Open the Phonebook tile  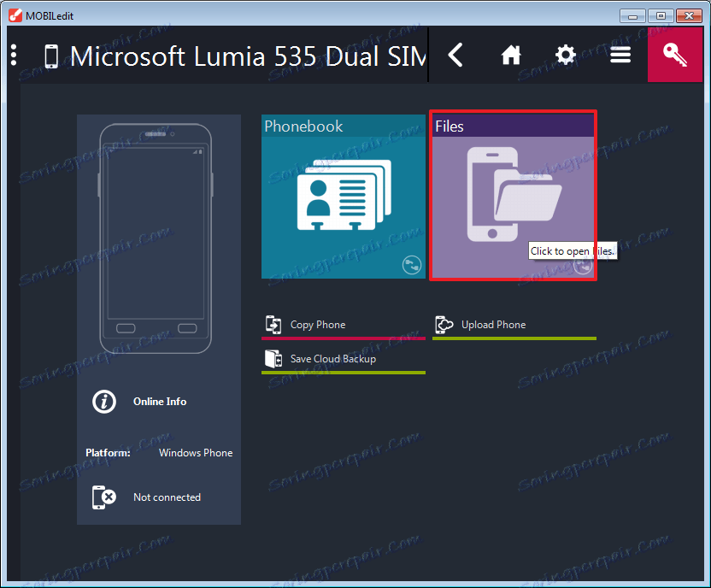[x=344, y=197]
